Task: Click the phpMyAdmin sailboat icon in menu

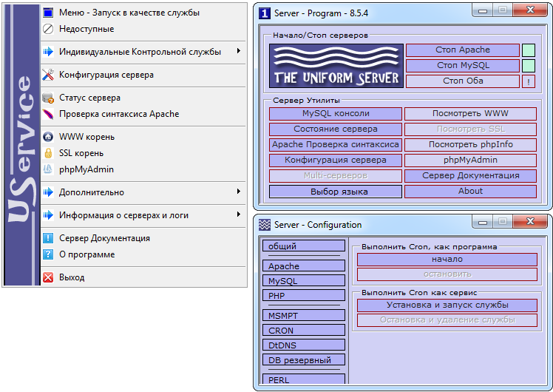Action: 48,169
